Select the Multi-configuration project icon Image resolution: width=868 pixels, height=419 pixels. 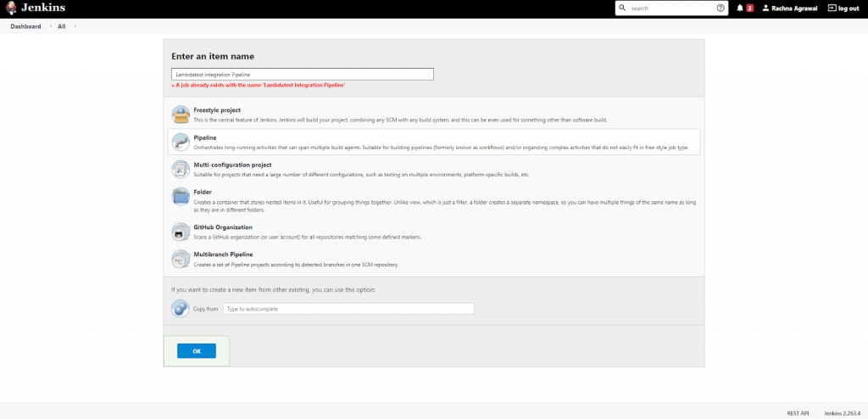[x=181, y=169]
